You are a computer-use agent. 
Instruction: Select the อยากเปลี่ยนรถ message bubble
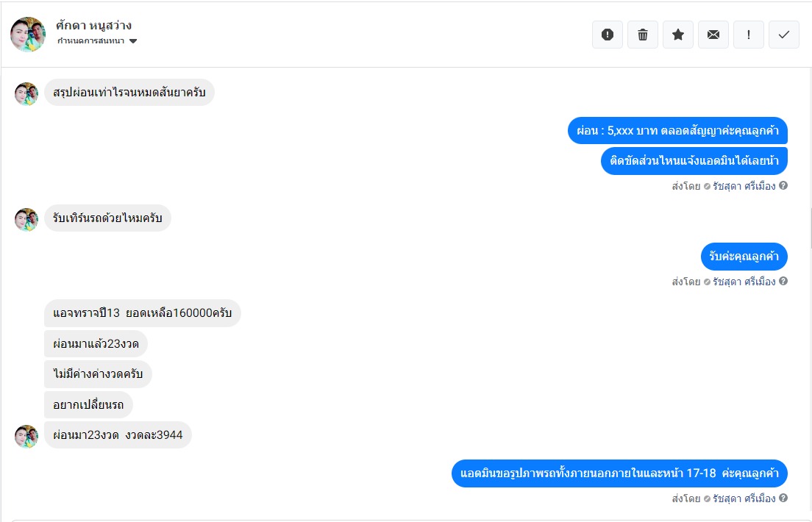[88, 405]
